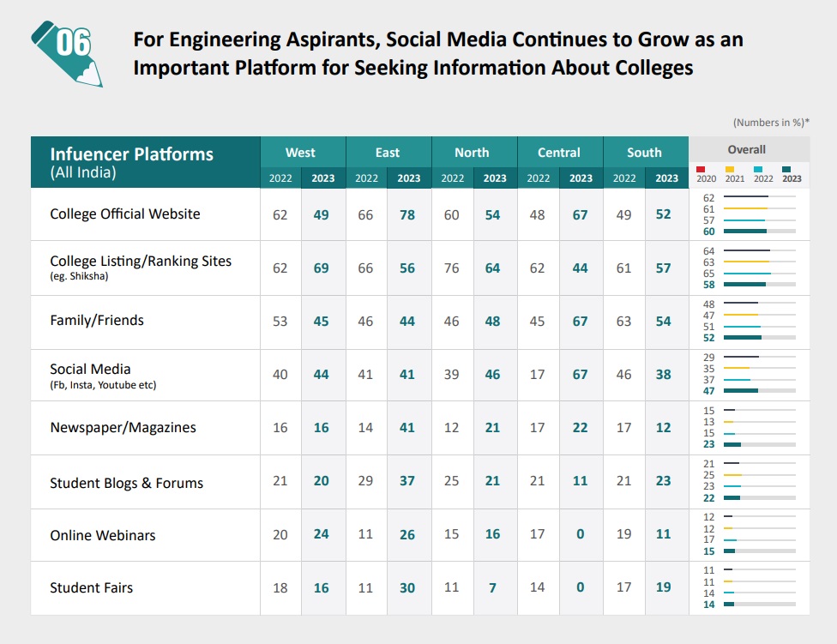The height and width of the screenshot is (644, 837).
Task: Select the Central region header
Action: [x=560, y=152]
